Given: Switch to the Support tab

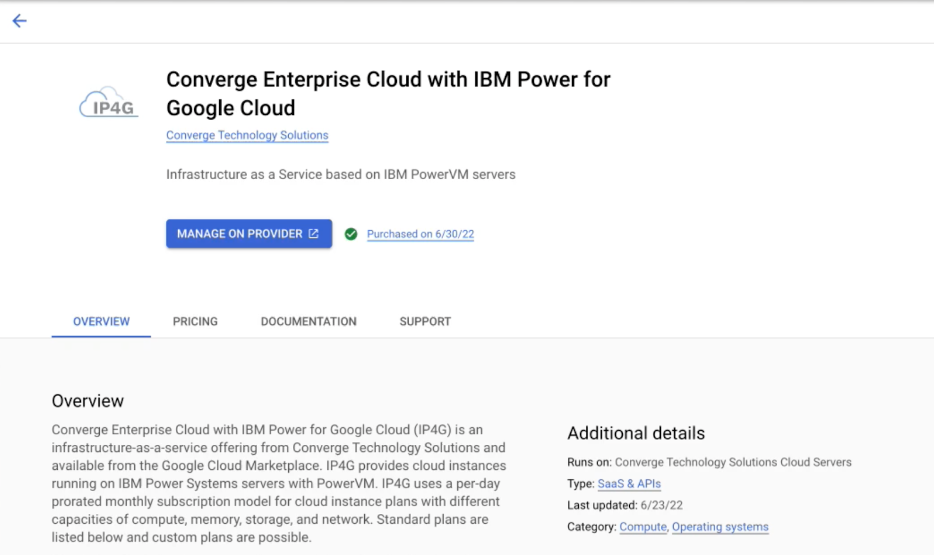Looking at the screenshot, I should (425, 322).
